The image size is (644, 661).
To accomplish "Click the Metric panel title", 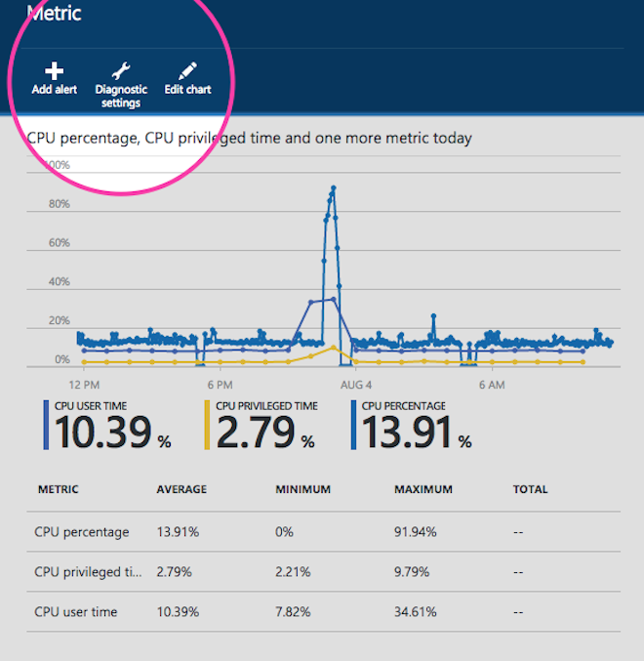I will tap(55, 14).
